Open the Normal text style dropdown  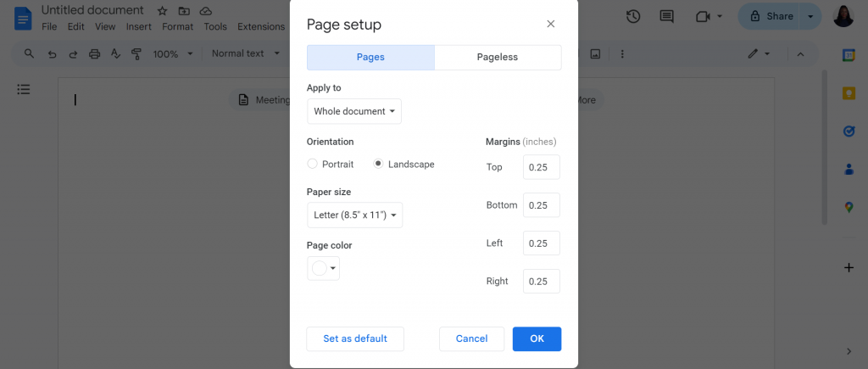[x=246, y=53]
